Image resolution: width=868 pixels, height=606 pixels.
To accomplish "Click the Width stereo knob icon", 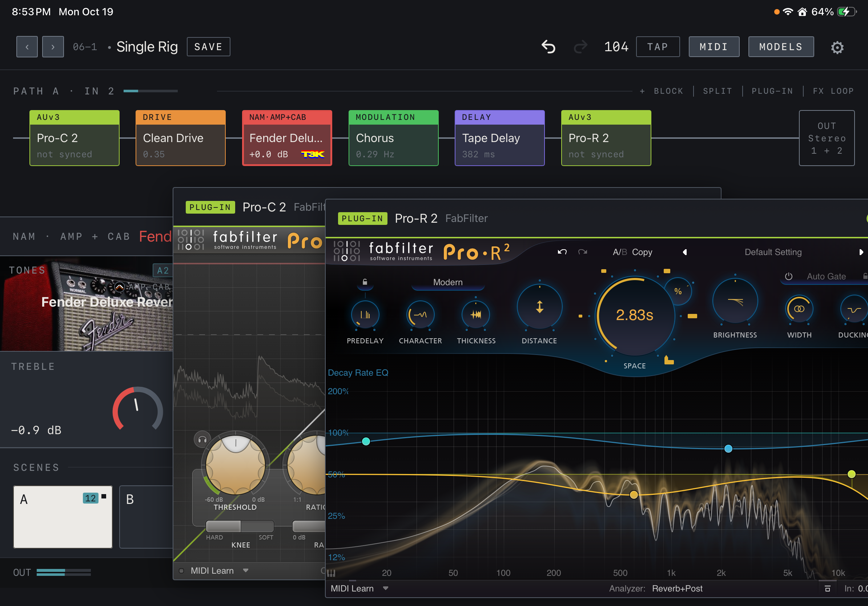I will coord(799,309).
